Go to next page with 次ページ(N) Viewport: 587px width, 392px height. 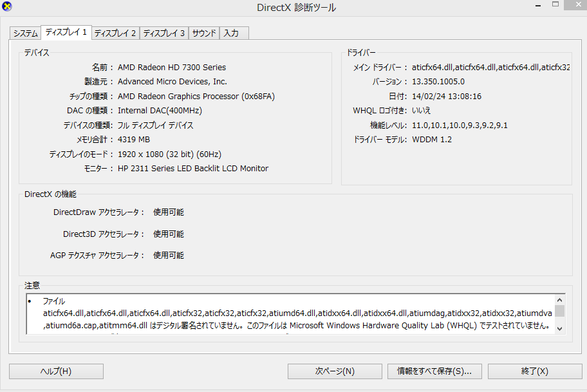pos(335,371)
